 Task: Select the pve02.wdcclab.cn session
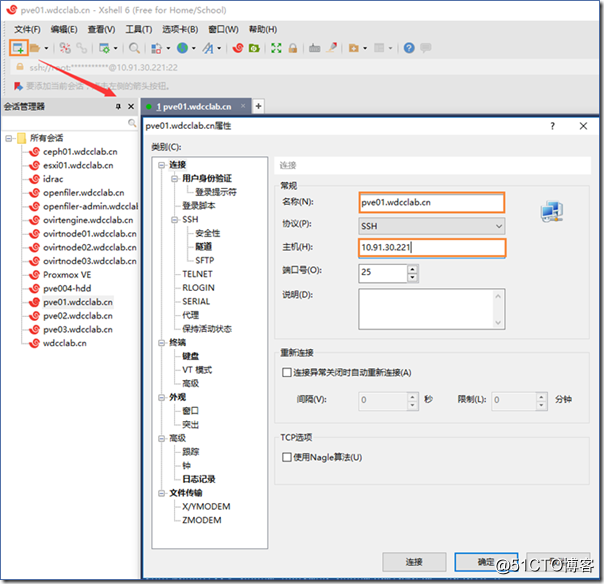coord(78,316)
